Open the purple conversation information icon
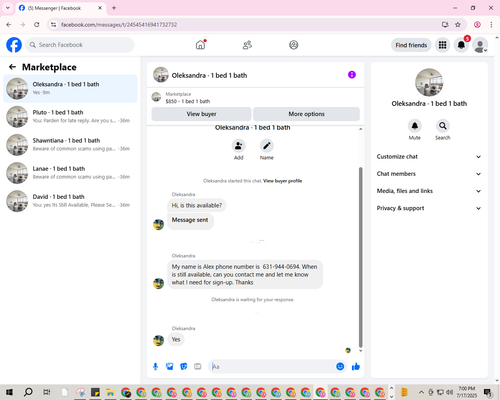The height and width of the screenshot is (400, 500). (x=352, y=75)
